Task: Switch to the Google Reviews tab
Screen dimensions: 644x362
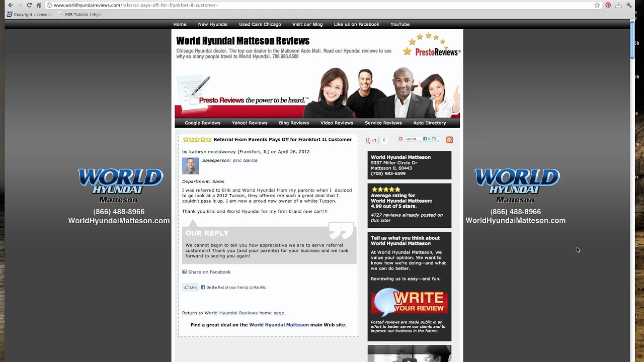Action: 202,123
